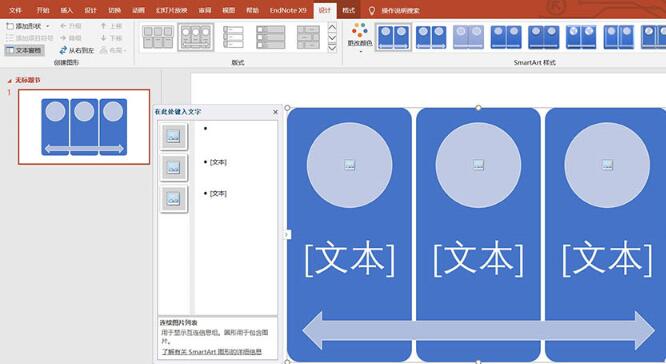Select the first SmartArt style (highlighted)
The width and height of the screenshot is (666, 364).
click(x=393, y=37)
